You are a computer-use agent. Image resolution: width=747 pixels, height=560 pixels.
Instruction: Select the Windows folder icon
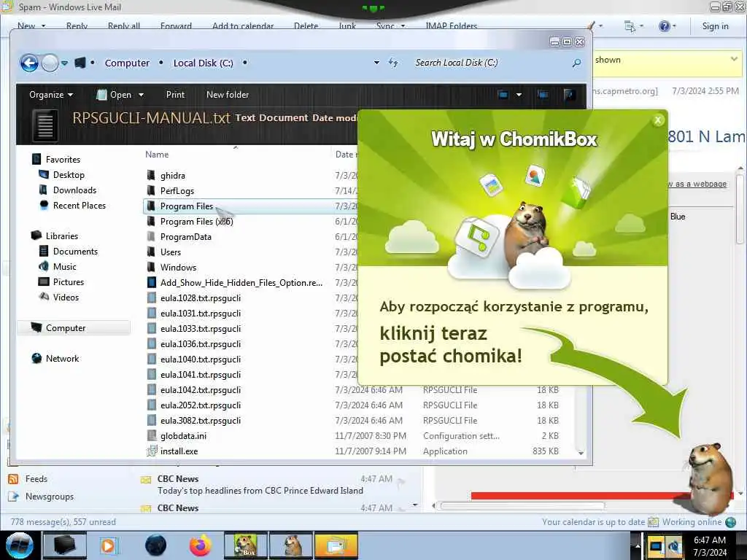(151, 267)
